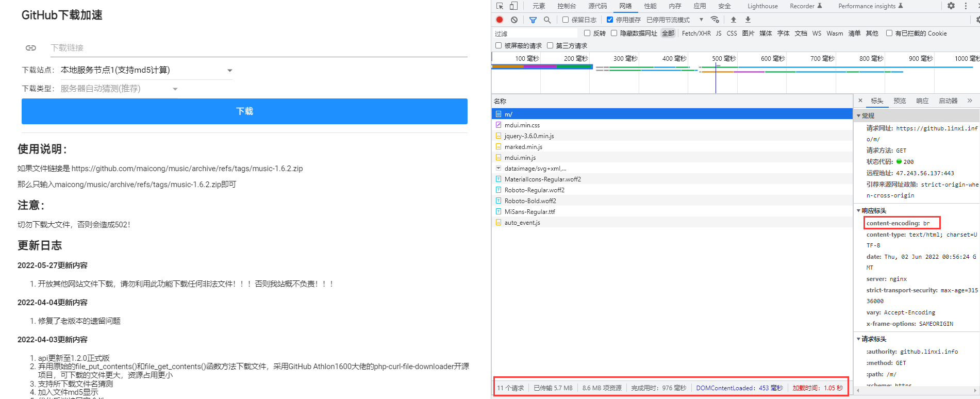This screenshot has width=980, height=399.
Task: Enable preserve log checkbox
Action: point(566,20)
